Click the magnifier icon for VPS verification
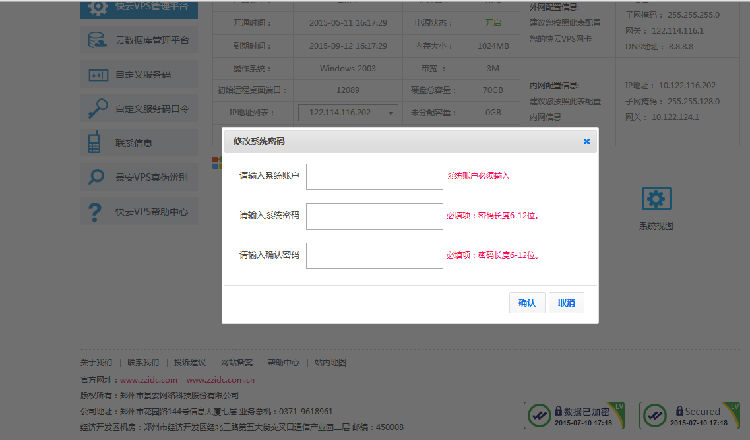Viewport: 750px width, 440px height. pos(96,177)
